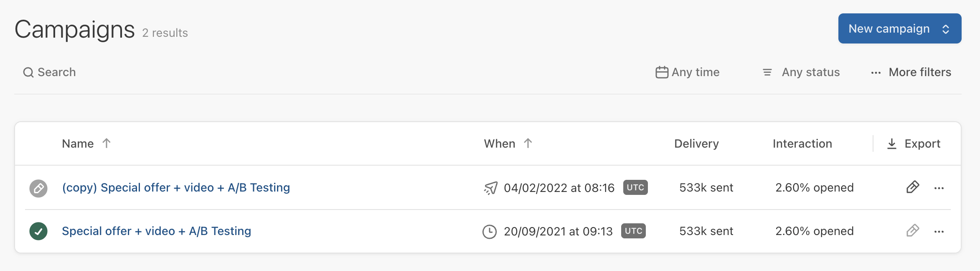Click the clock icon beside 20/09/2021
This screenshot has height=271, width=980.
(x=490, y=232)
